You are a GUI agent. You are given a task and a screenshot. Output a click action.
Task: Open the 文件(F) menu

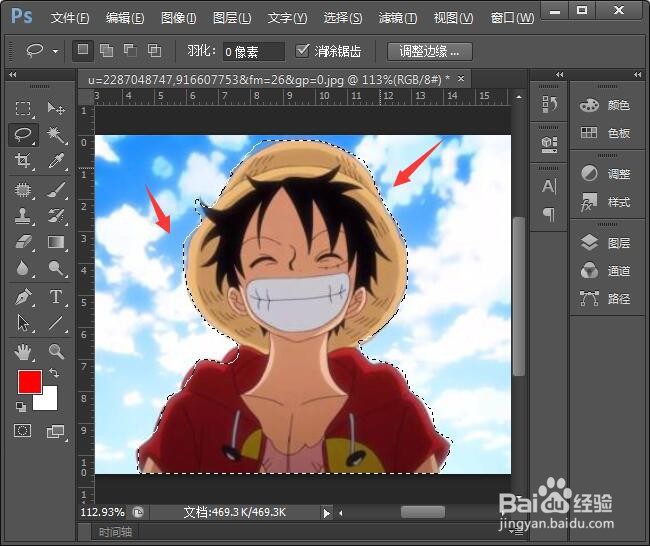[70, 18]
